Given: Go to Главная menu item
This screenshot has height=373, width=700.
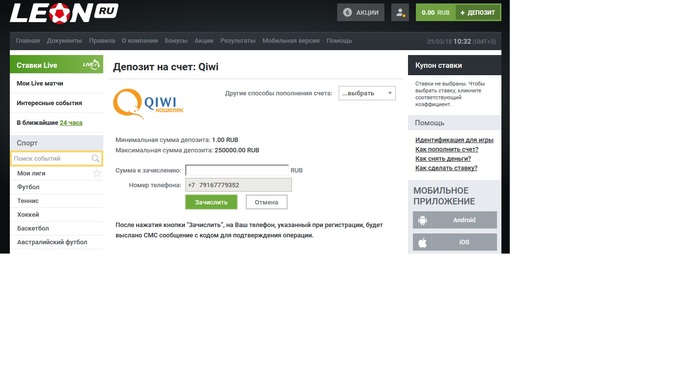Looking at the screenshot, I should point(28,41).
